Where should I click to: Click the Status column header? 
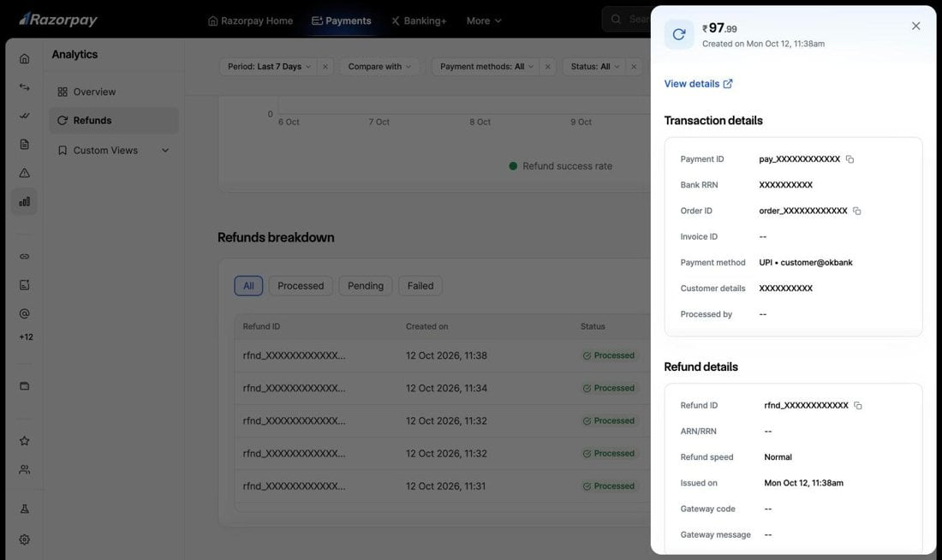pyautogui.click(x=593, y=326)
